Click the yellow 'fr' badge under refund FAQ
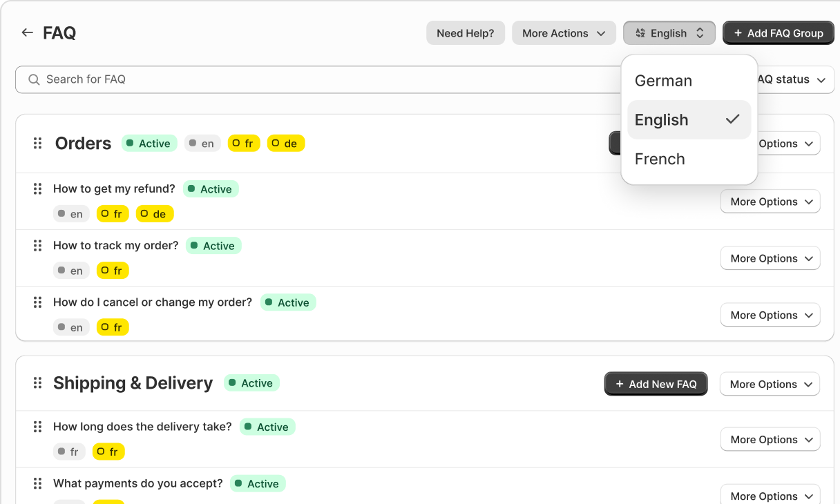Image resolution: width=840 pixels, height=504 pixels. click(x=112, y=214)
